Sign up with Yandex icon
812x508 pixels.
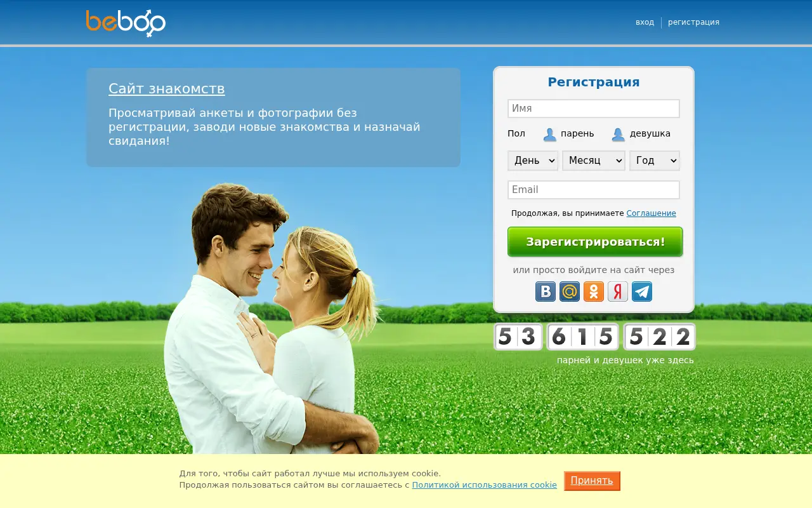pos(618,291)
